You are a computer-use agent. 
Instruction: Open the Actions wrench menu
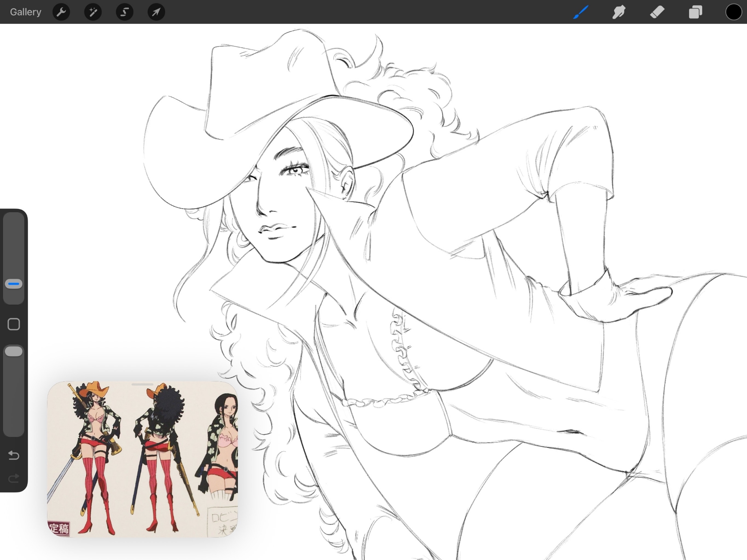pos(61,12)
